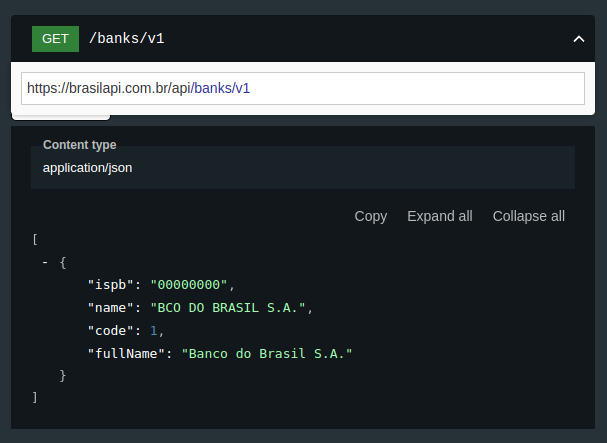Click the "BCO DO BRASIL S.A." value

point(228,308)
